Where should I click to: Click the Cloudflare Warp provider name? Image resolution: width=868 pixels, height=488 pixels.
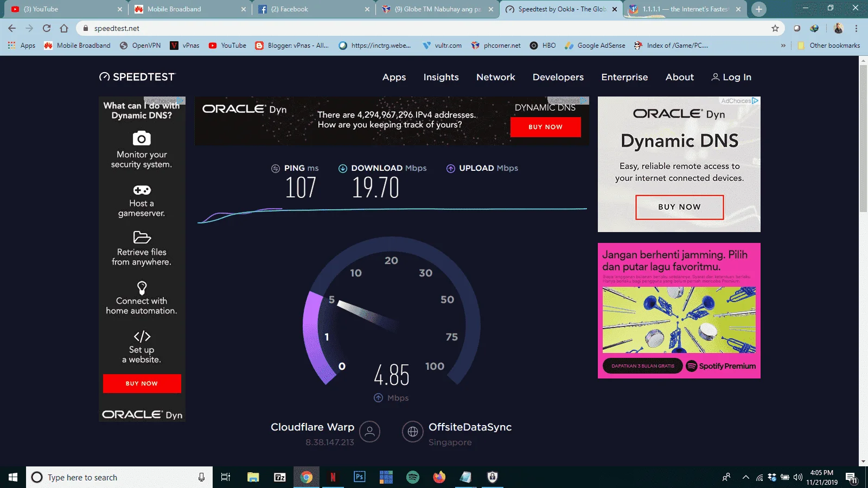coord(312,427)
